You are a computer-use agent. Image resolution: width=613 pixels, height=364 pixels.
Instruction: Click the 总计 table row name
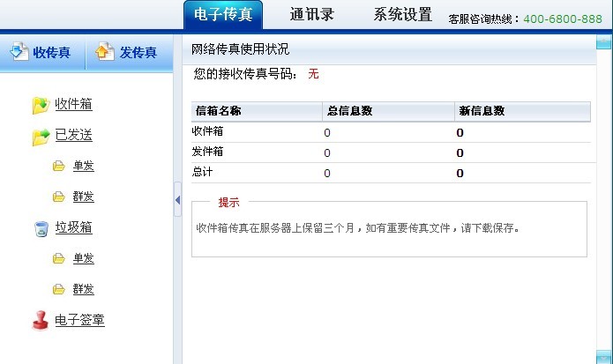202,172
